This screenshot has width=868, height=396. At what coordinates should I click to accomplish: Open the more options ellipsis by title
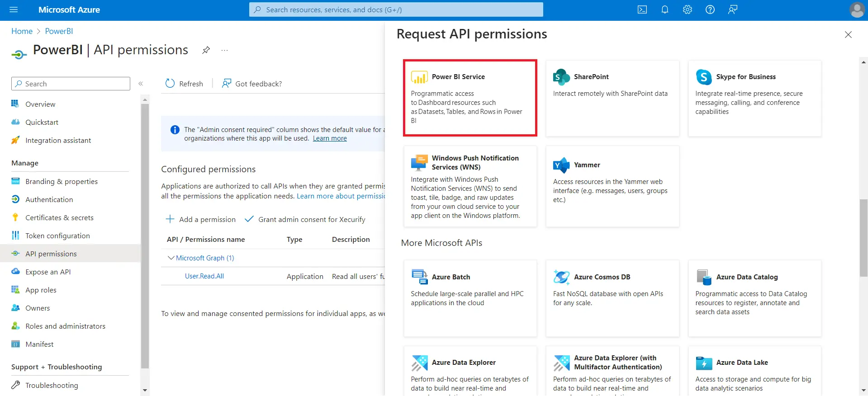pos(224,50)
